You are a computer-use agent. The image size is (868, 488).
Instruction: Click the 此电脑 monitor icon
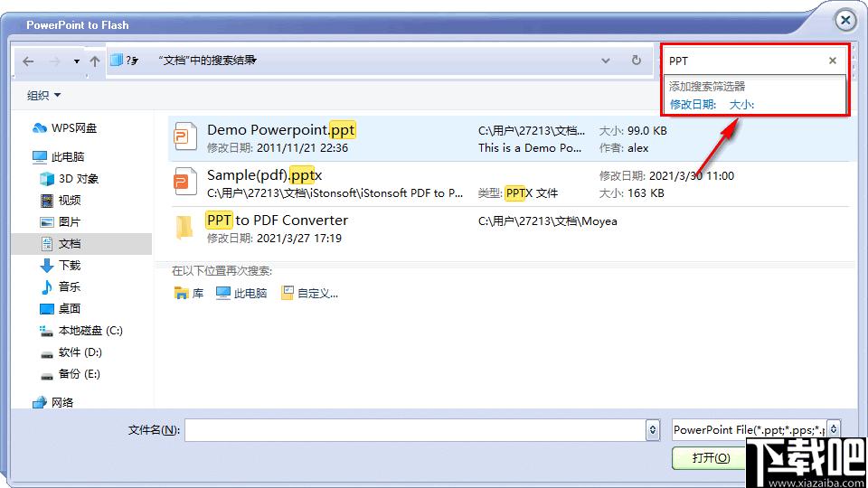pyautogui.click(x=39, y=157)
